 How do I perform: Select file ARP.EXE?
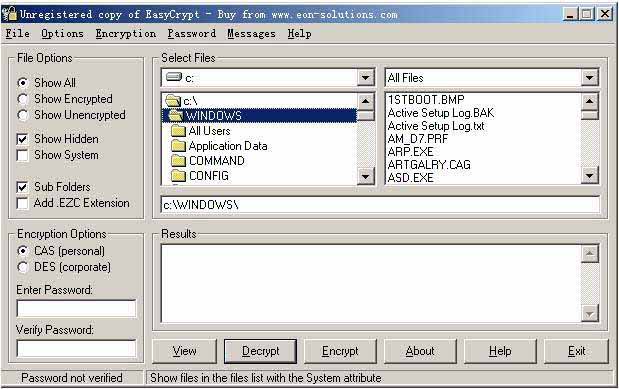click(411, 152)
